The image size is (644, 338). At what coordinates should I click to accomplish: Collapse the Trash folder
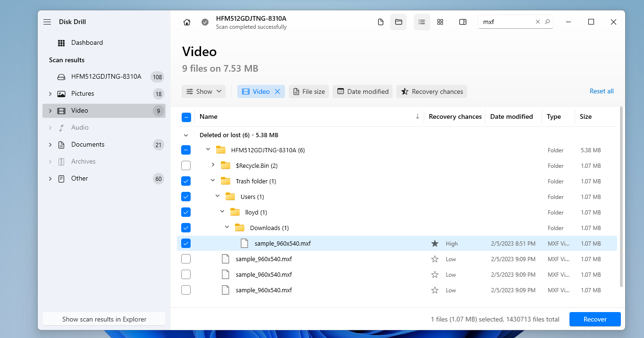tap(213, 181)
